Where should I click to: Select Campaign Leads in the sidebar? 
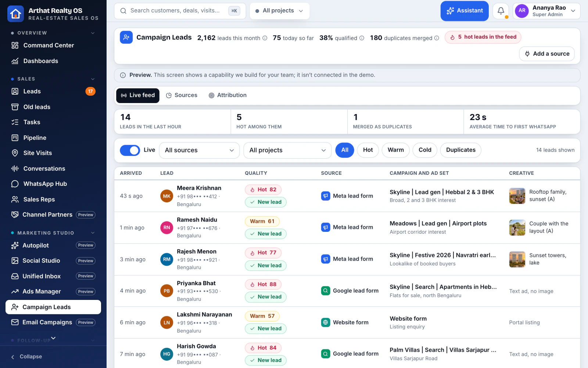pyautogui.click(x=53, y=307)
